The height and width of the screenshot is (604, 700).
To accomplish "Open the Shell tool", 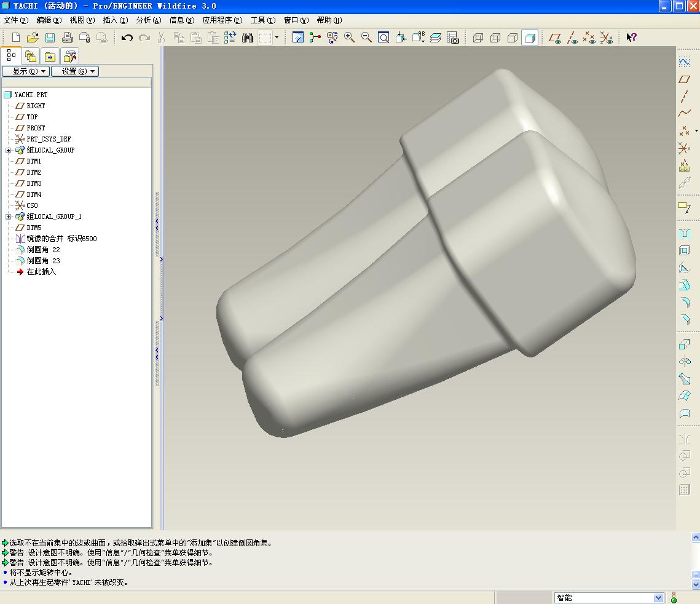I will (x=685, y=250).
